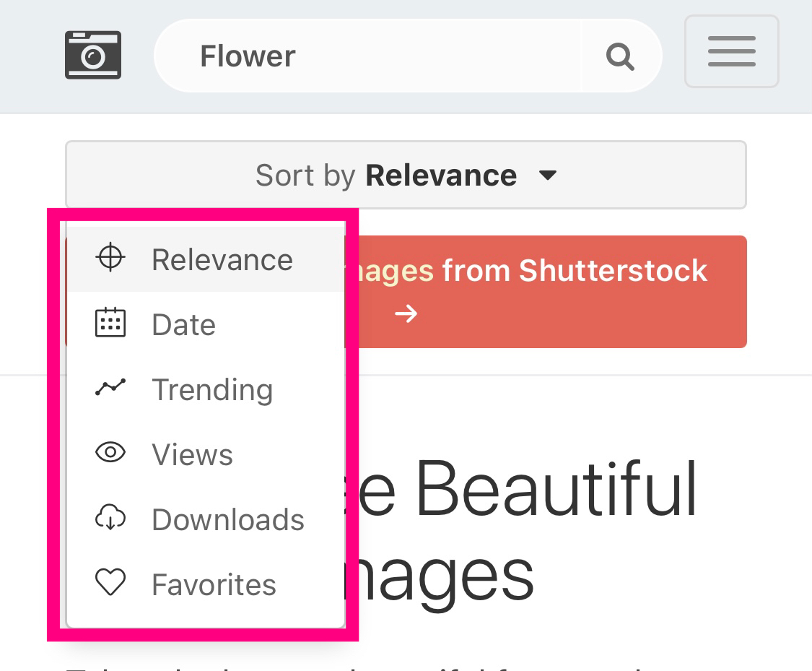Click the camera logo icon
Image resolution: width=812 pixels, height=671 pixels.
tap(93, 55)
